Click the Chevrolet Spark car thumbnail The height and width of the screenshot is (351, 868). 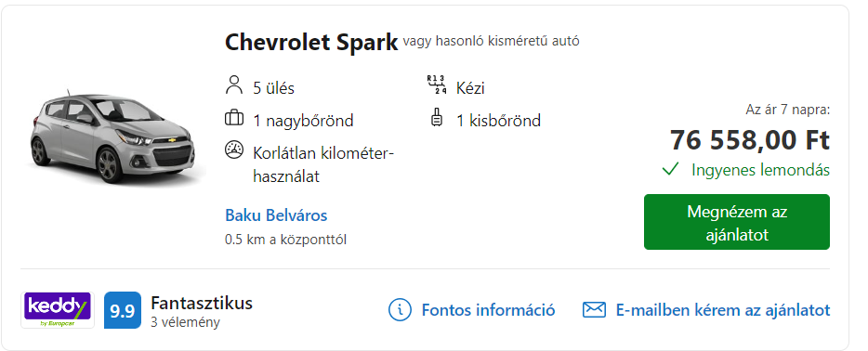point(113,136)
